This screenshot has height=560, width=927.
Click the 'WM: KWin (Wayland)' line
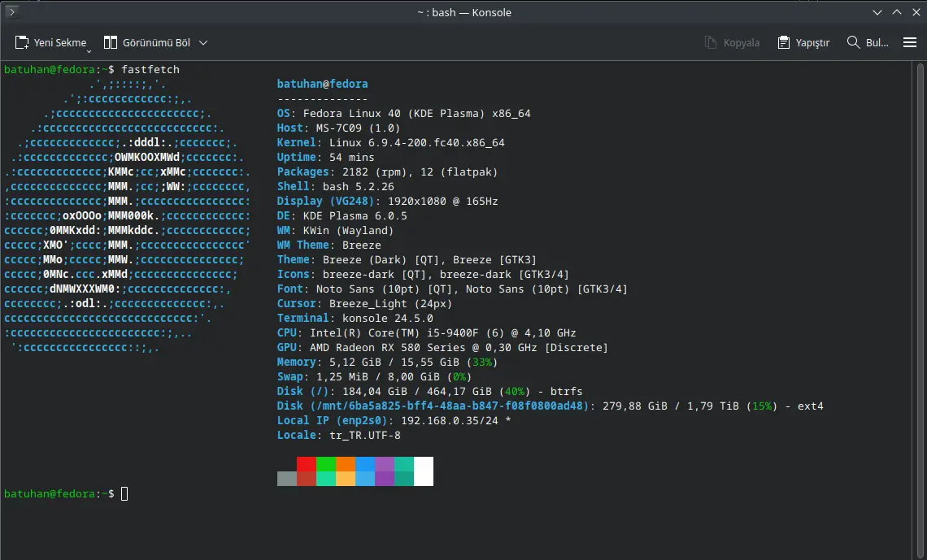click(x=335, y=230)
